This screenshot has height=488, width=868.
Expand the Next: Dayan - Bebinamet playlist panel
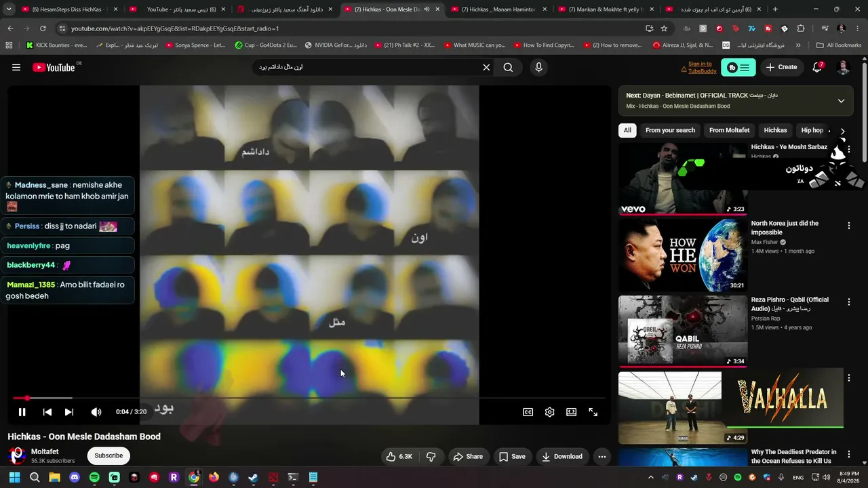[x=841, y=101]
